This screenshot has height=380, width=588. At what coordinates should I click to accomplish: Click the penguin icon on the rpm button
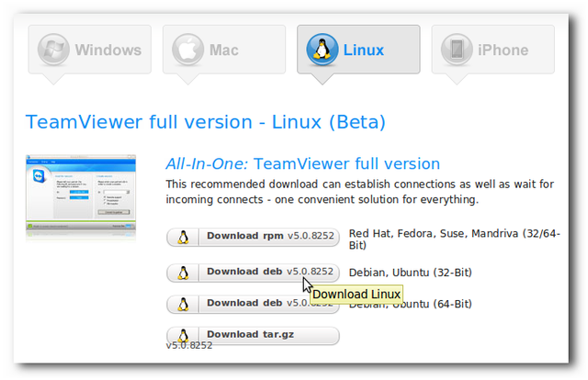(183, 237)
